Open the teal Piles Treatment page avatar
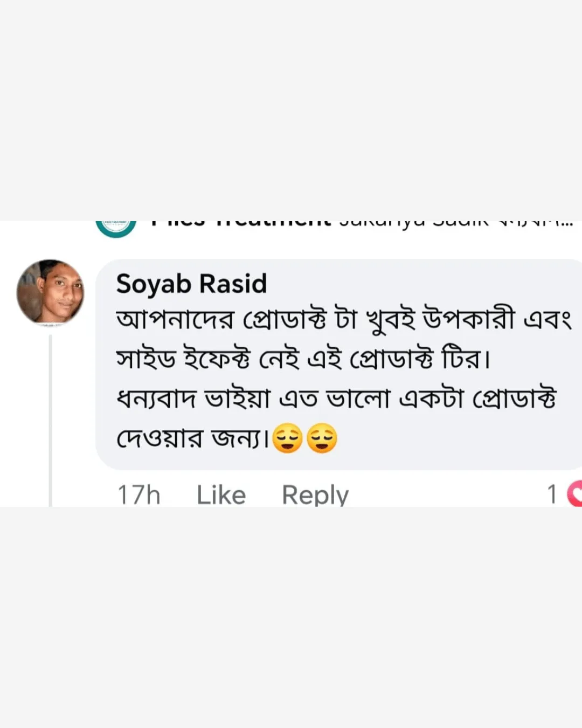The height and width of the screenshot is (728, 582). coord(115,228)
